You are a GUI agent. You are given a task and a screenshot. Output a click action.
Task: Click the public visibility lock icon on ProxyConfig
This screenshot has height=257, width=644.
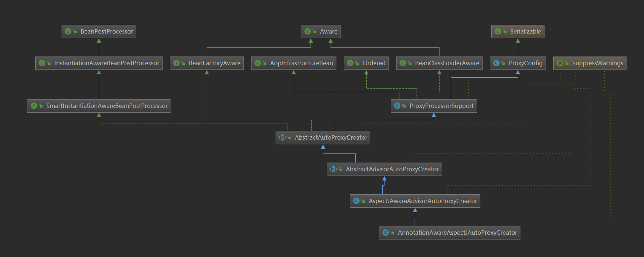503,63
